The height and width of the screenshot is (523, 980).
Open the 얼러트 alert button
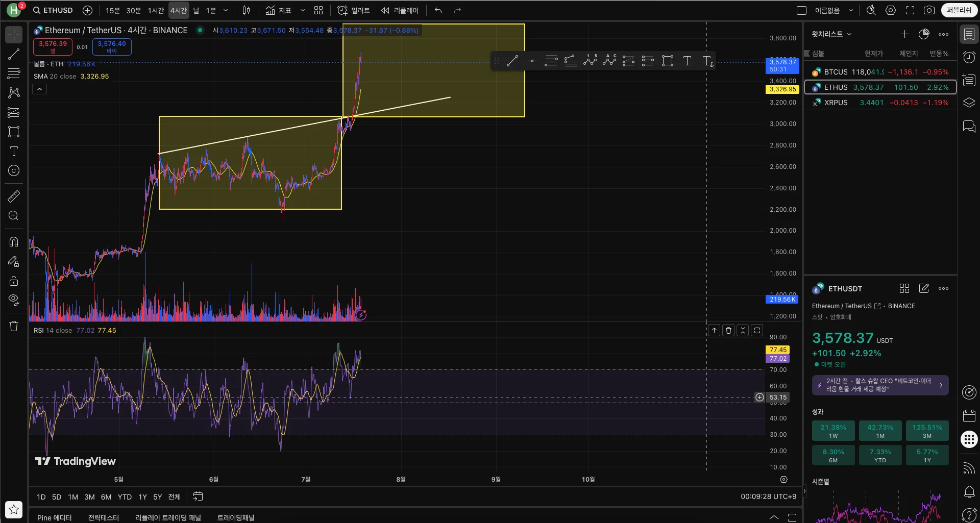click(x=354, y=10)
